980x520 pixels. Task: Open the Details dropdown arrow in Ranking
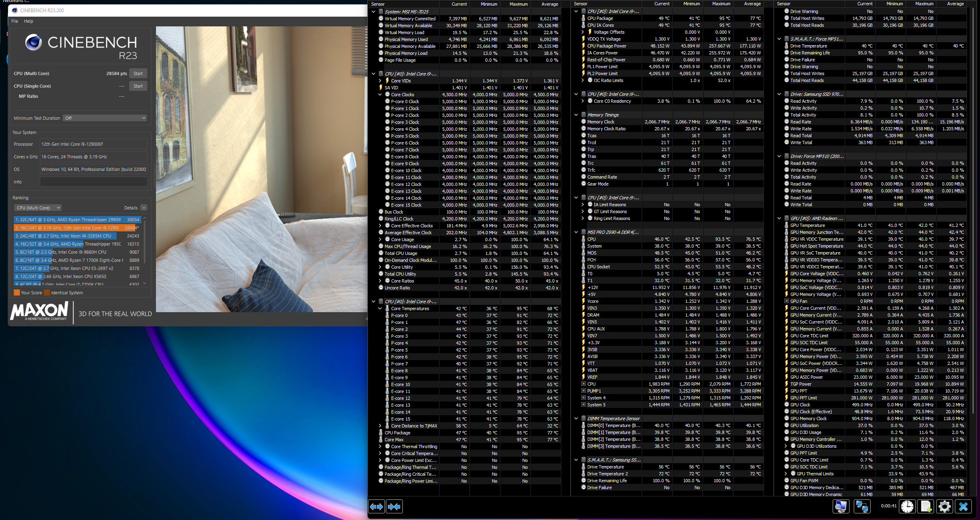coord(144,208)
